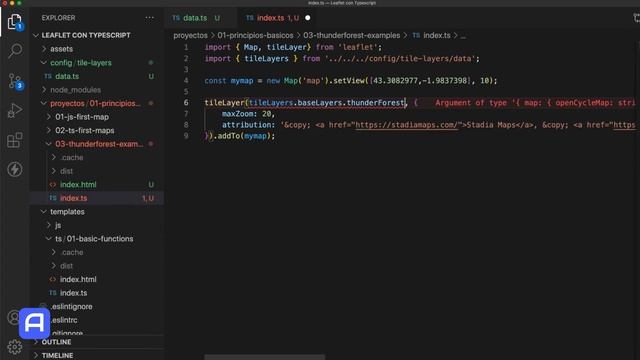
Task: Click thunderForest in line 6 code
Action: point(376,102)
